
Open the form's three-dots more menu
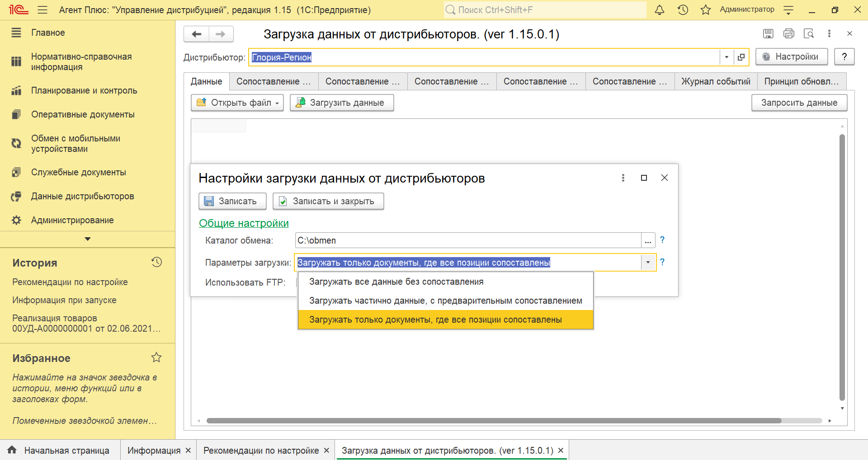click(829, 33)
